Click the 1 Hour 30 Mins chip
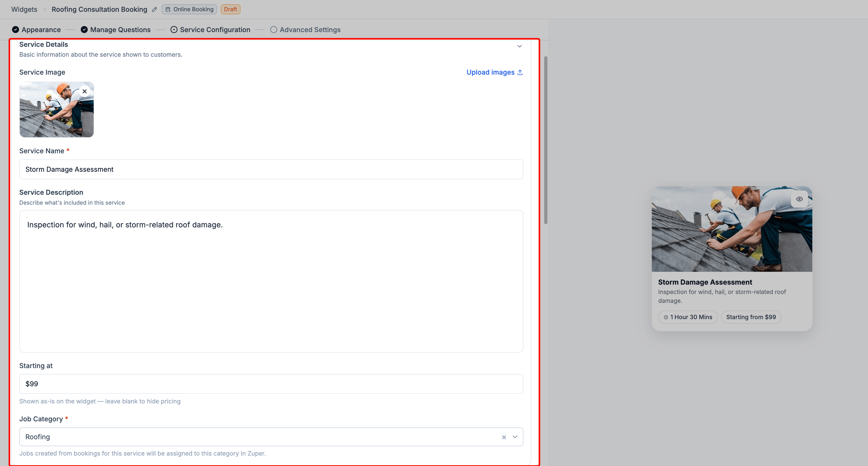The image size is (868, 466). point(688,317)
